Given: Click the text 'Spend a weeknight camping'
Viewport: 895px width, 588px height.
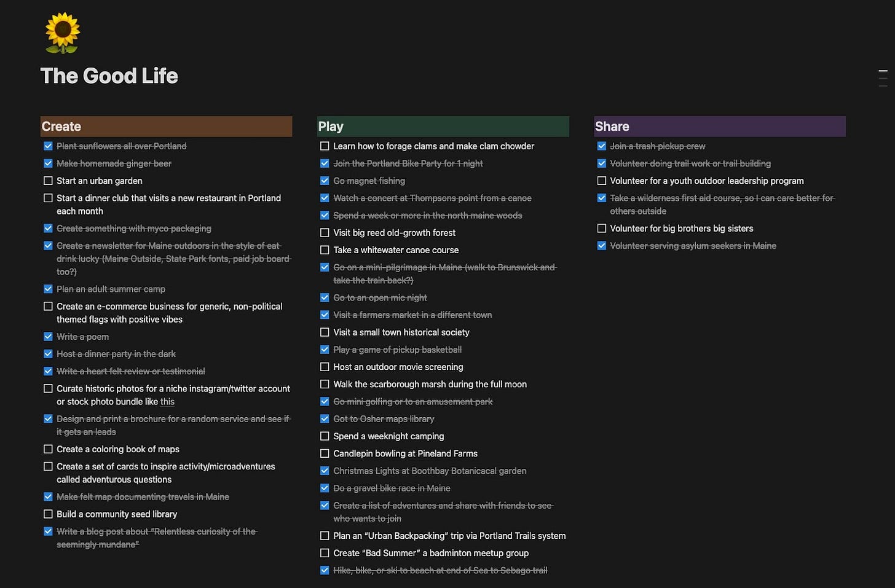Looking at the screenshot, I should (388, 436).
